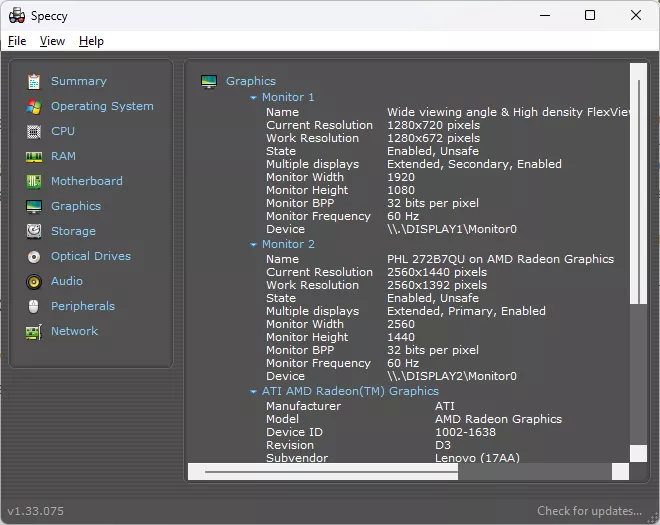The height and width of the screenshot is (525, 660).
Task: Click the Check for updates link
Action: coord(589,511)
